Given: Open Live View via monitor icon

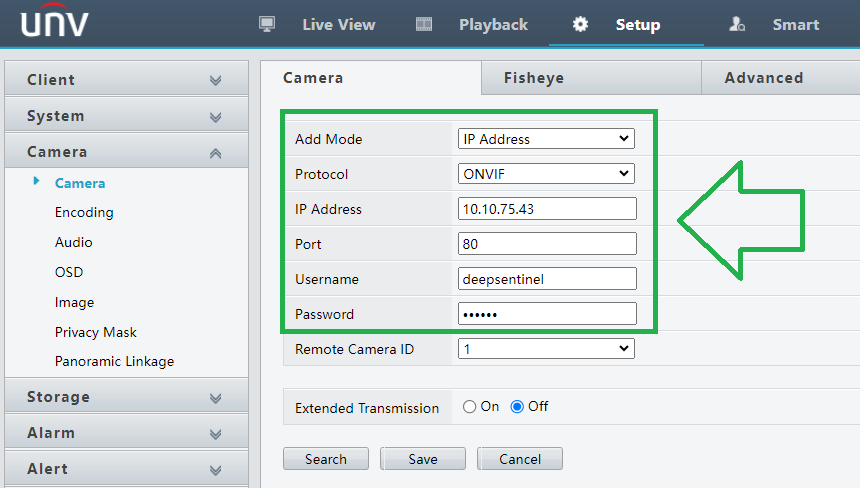Looking at the screenshot, I should click(x=267, y=24).
